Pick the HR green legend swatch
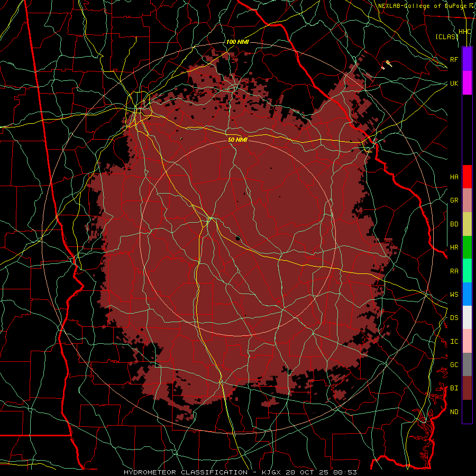Image resolution: width=476 pixels, height=476 pixels. 467,248
